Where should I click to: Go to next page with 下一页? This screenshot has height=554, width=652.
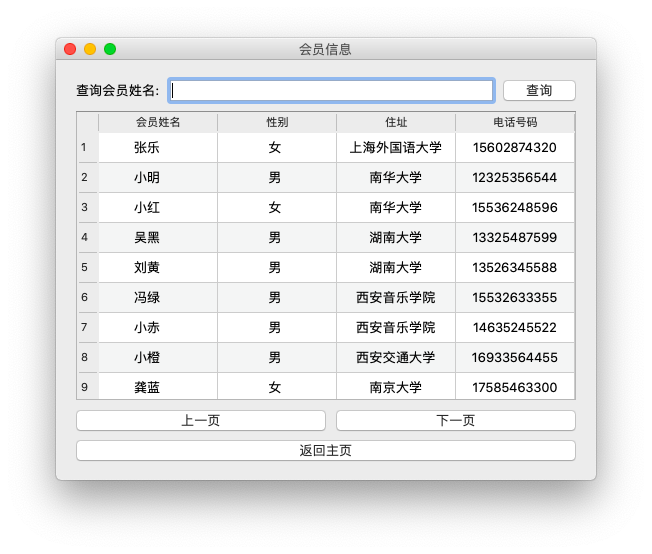(456, 421)
